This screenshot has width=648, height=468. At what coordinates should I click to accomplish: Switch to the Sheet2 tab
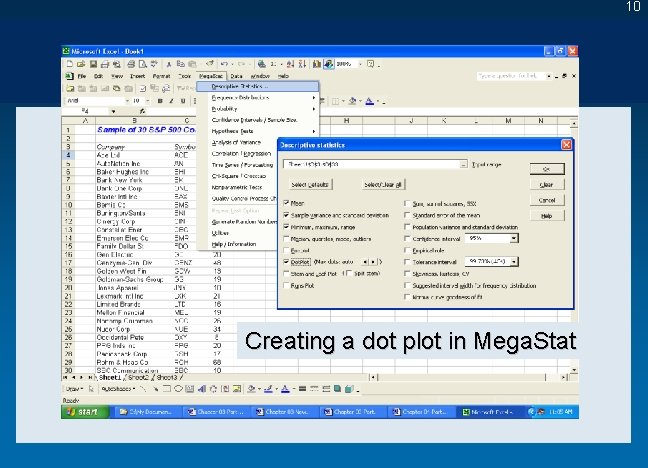pos(138,377)
